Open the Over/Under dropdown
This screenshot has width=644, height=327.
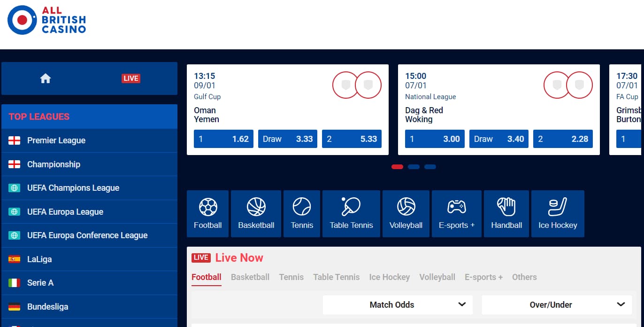[x=557, y=304]
